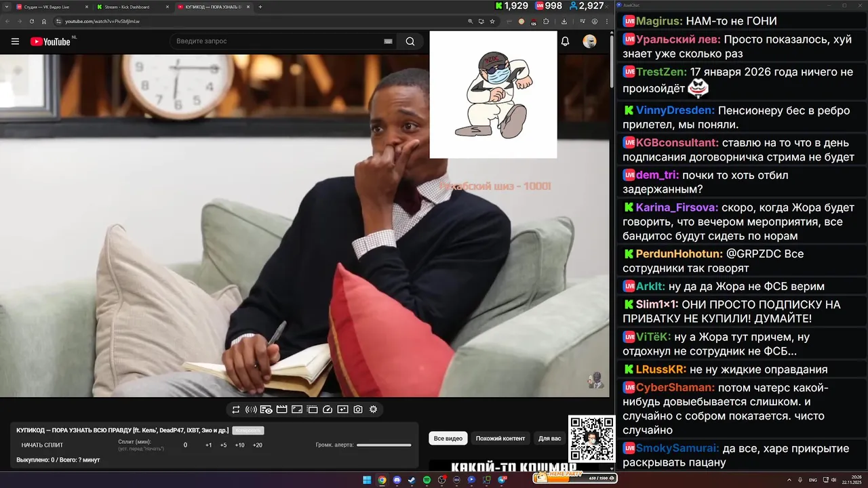Open the taskbar clock showing 20:26
Viewport: 868px width, 488px height.
coord(852,480)
